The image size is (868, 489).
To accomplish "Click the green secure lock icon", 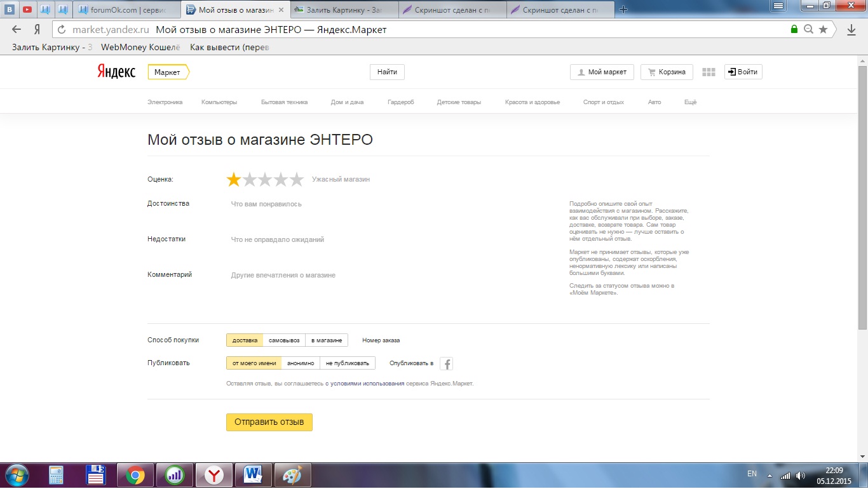I will click(794, 29).
